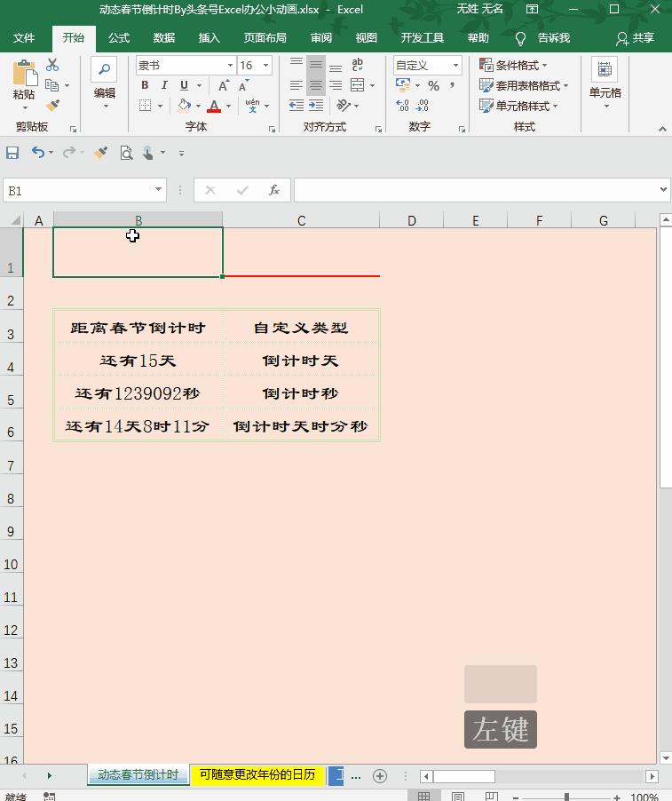
Task: Apply fill color bucket
Action: pyautogui.click(x=184, y=106)
